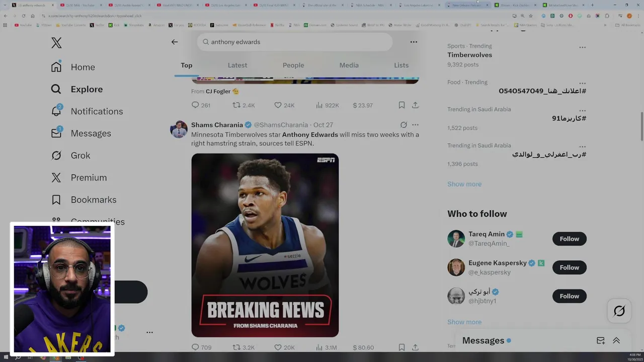Open the Explore section
The height and width of the screenshot is (362, 644).
coord(76,89)
